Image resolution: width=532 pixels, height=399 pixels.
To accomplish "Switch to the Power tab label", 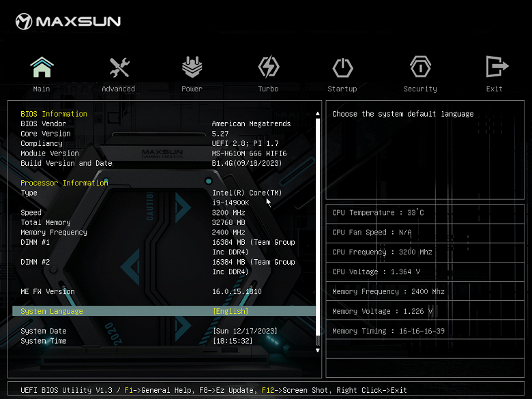I will [192, 89].
